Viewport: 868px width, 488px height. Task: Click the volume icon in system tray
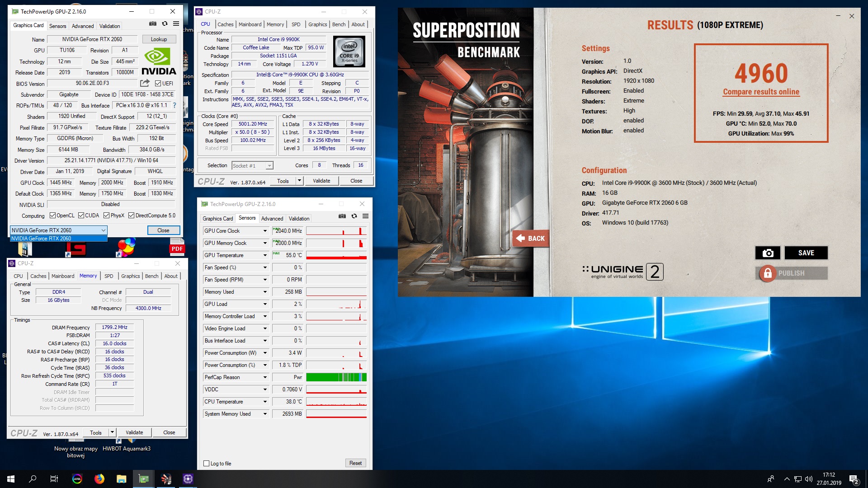point(809,479)
